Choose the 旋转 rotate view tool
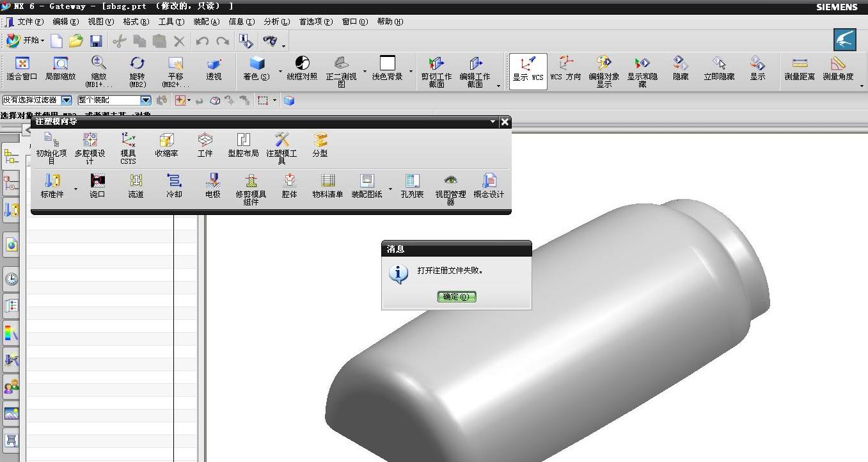Screen dimensions: 868x462 tap(138, 72)
